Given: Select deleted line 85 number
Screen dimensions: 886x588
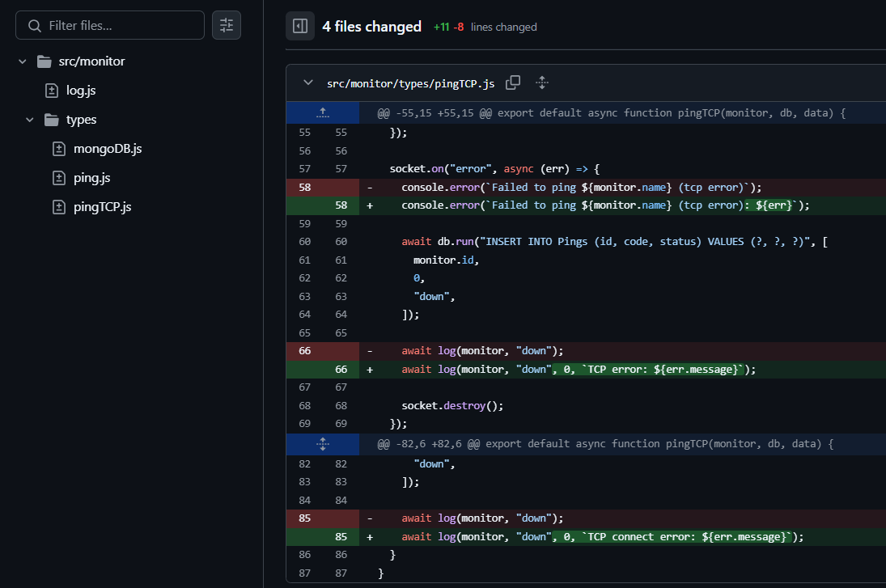Looking at the screenshot, I should point(304,518).
